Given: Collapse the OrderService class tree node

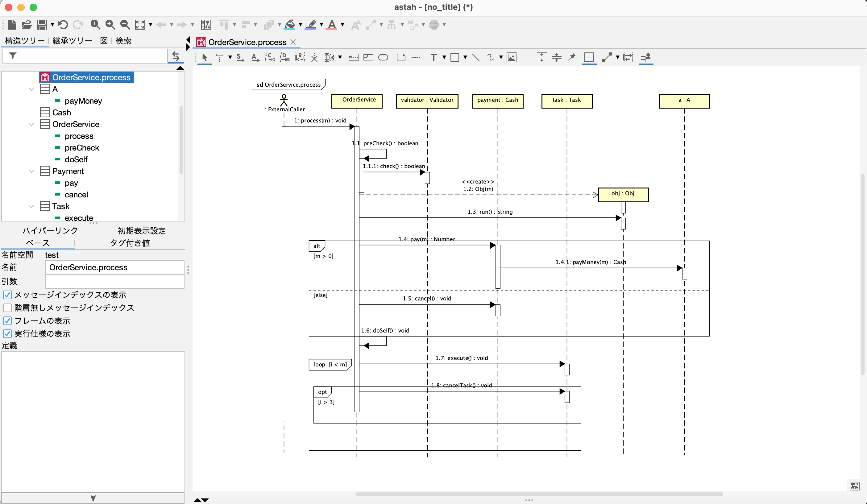Looking at the screenshot, I should (x=31, y=124).
